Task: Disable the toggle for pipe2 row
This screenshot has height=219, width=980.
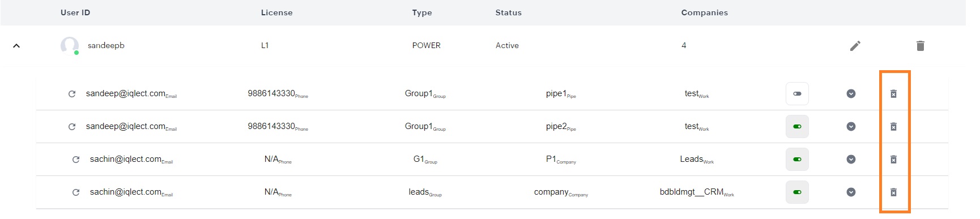Action: (x=797, y=127)
